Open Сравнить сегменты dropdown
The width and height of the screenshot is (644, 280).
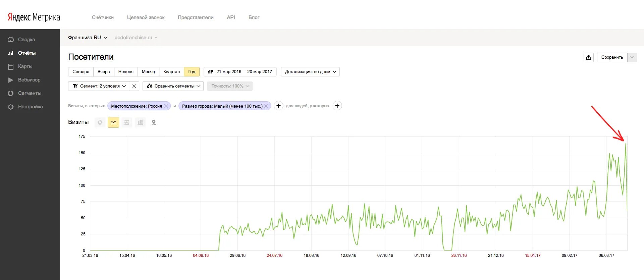click(x=173, y=86)
